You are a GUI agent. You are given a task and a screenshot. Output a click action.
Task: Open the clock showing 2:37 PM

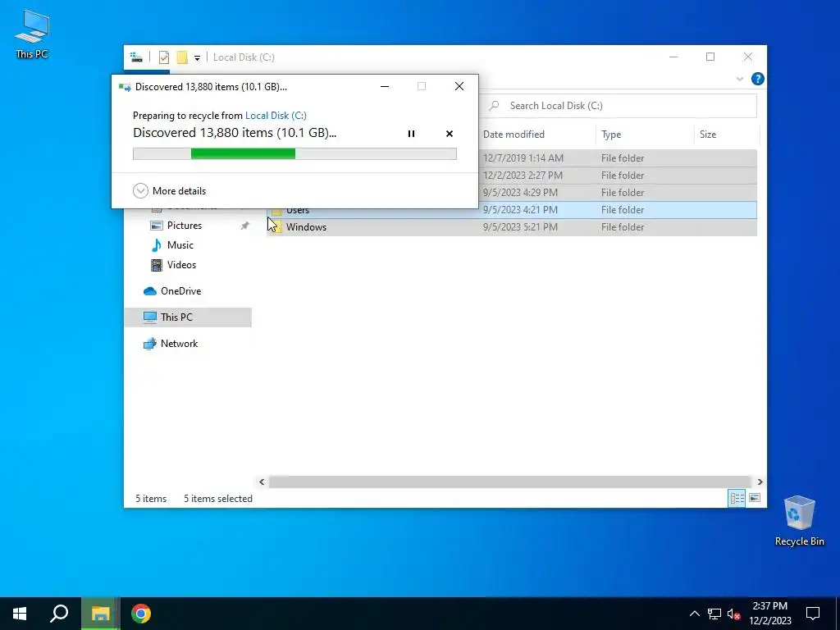coord(769,614)
